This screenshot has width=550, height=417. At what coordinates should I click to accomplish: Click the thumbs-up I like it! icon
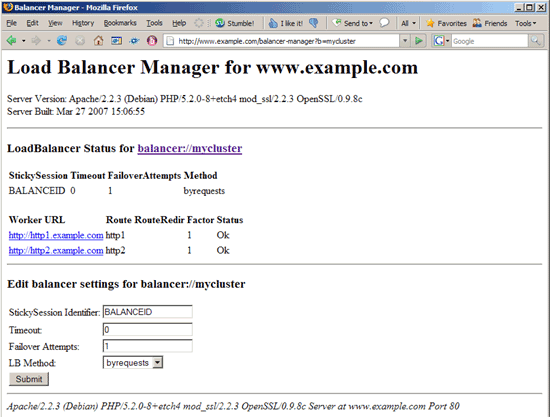(x=273, y=23)
